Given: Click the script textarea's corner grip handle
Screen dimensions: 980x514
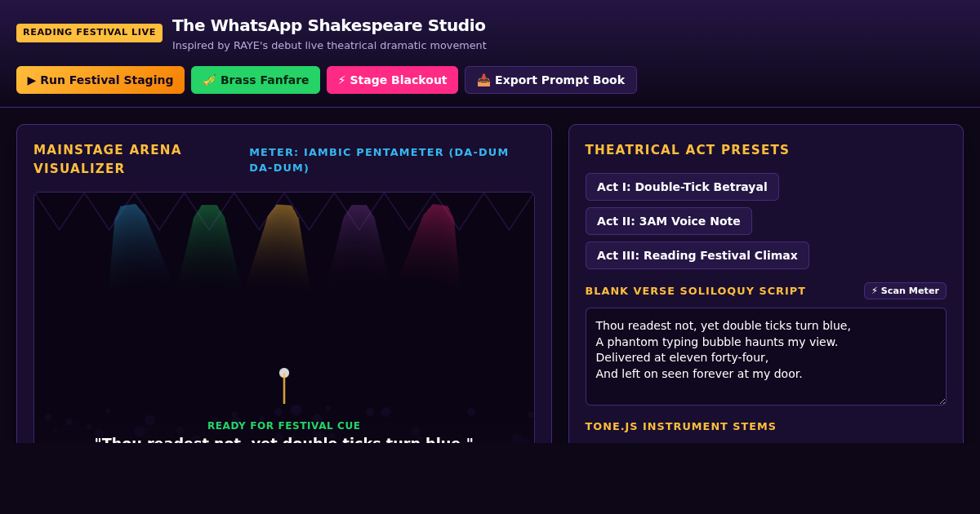Looking at the screenshot, I should click(x=941, y=400).
